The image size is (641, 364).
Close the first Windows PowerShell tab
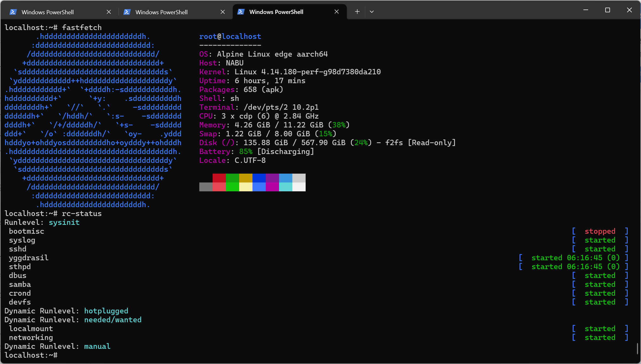(109, 12)
